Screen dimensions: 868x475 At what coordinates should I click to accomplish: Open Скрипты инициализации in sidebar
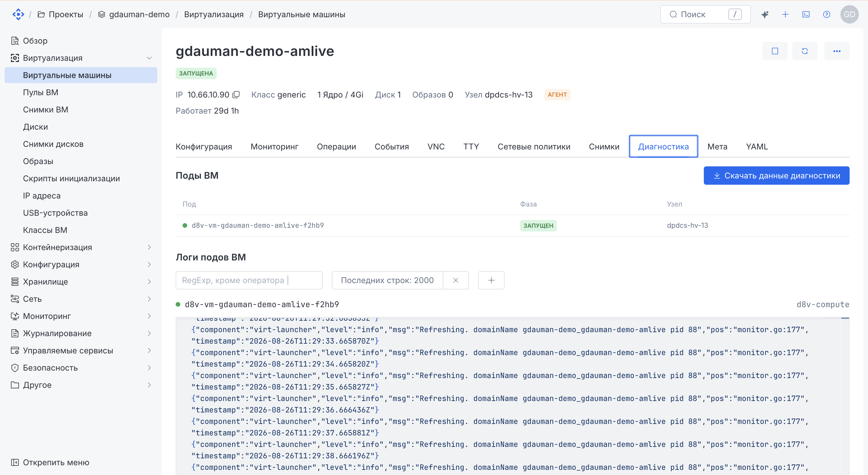pos(81,178)
